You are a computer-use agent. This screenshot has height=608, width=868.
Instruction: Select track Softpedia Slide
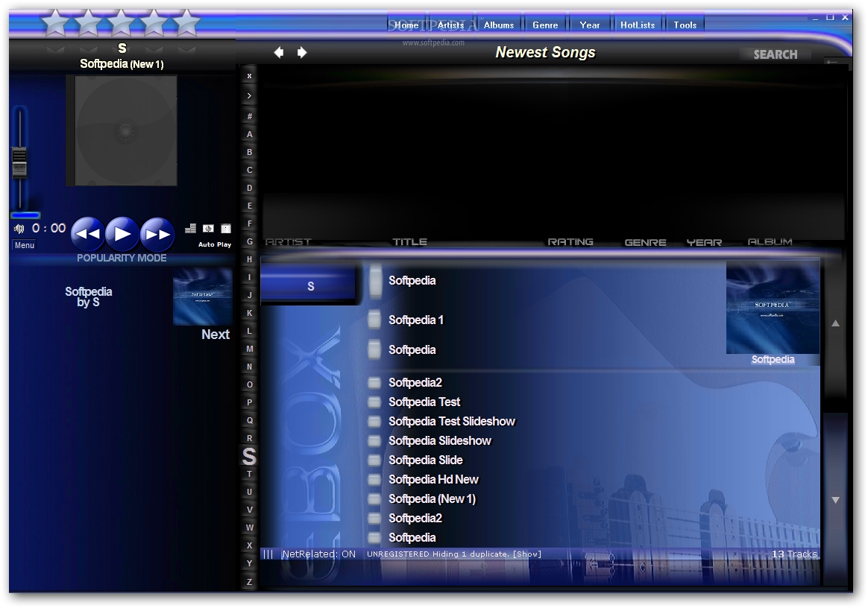tap(426, 460)
